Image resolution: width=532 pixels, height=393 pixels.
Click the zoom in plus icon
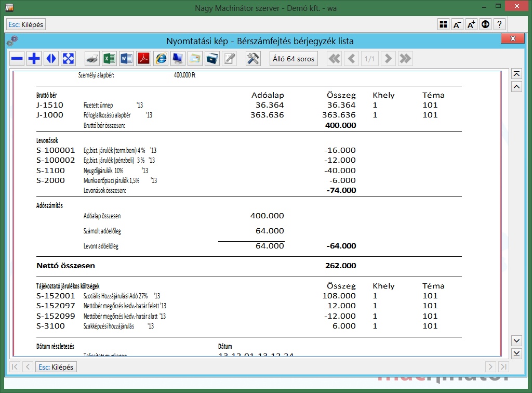click(34, 59)
